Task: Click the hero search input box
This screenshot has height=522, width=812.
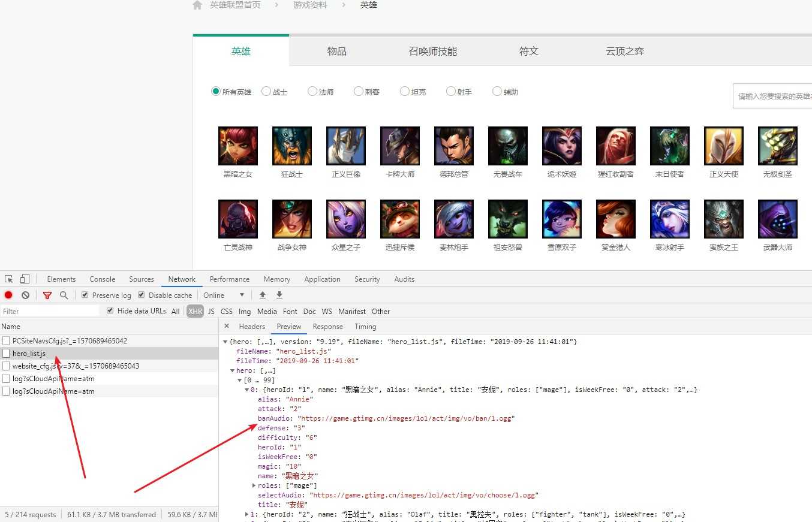Action: click(772, 96)
